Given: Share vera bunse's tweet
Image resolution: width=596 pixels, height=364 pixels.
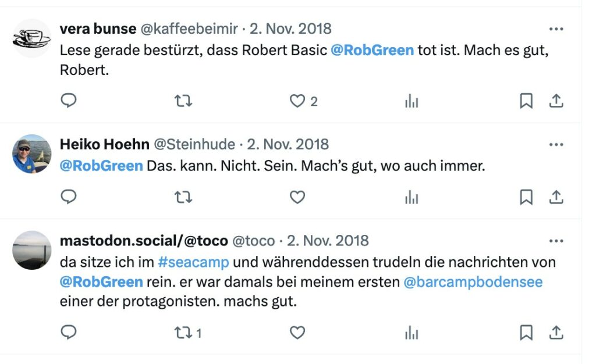Looking at the screenshot, I should pos(556,101).
